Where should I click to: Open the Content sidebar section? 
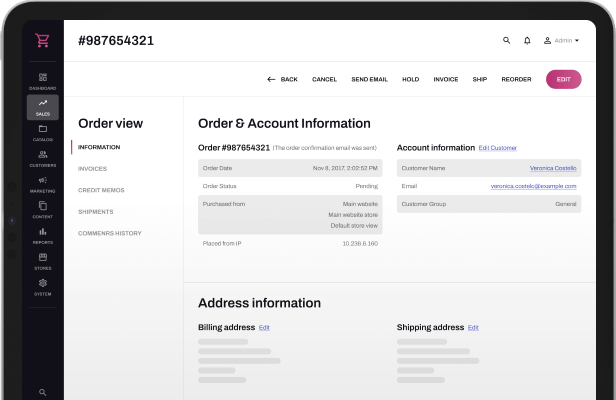(42, 210)
